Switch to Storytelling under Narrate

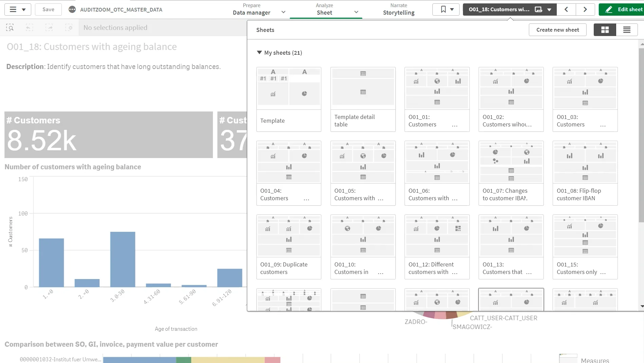[398, 12]
